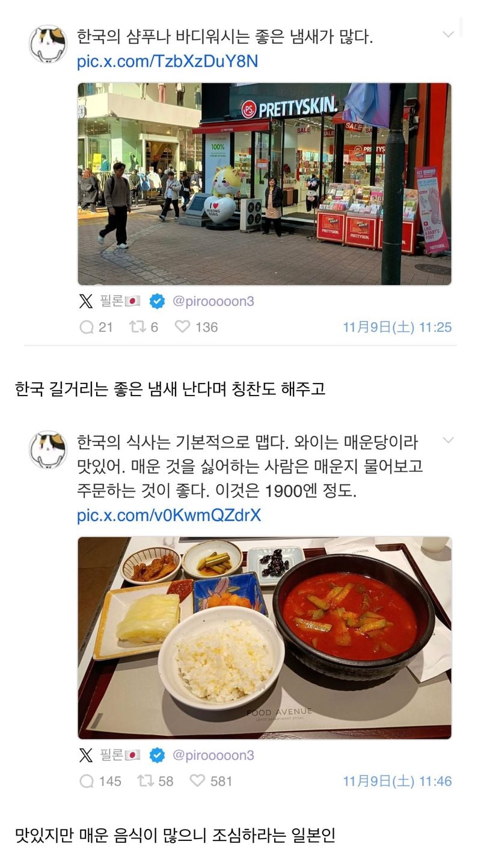The image size is (481, 868).
Task: Click the reply icon with 21 replies
Action: tap(87, 327)
